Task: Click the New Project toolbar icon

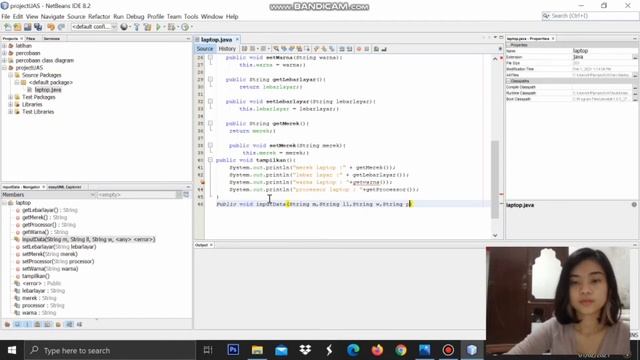Action: (x=18, y=27)
